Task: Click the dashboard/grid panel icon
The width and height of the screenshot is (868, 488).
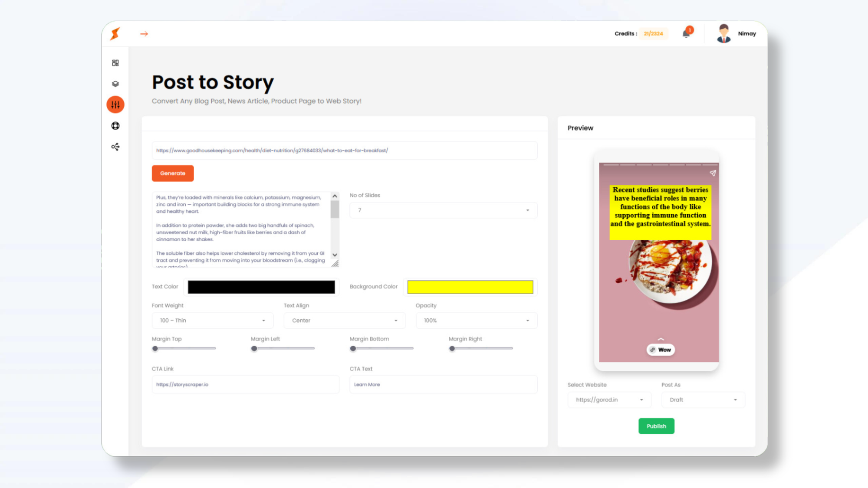Action: click(115, 62)
